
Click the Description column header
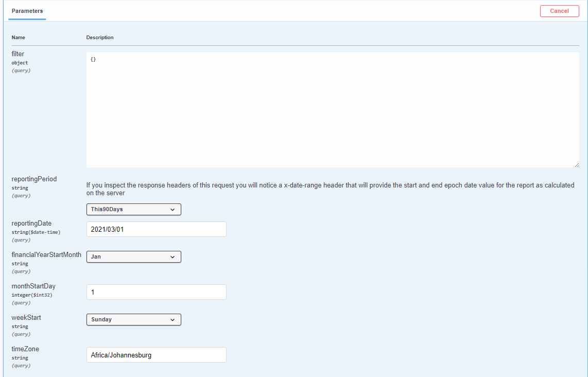(x=100, y=38)
